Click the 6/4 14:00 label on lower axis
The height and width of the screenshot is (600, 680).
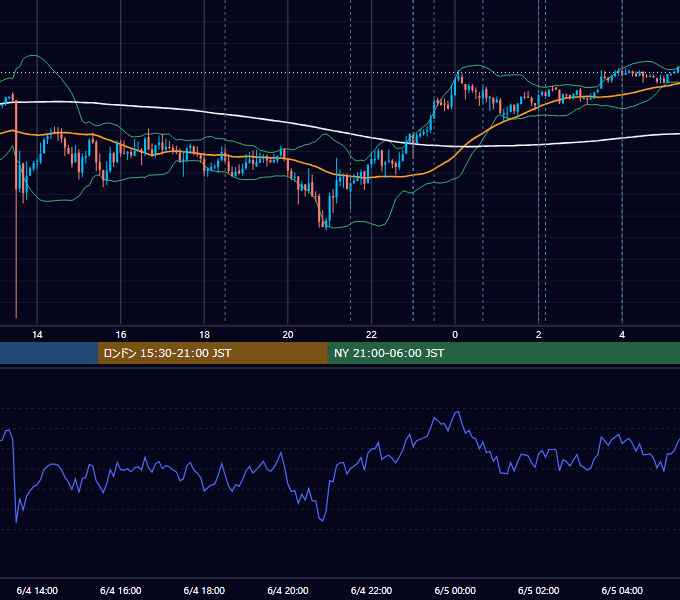[x=37, y=590]
